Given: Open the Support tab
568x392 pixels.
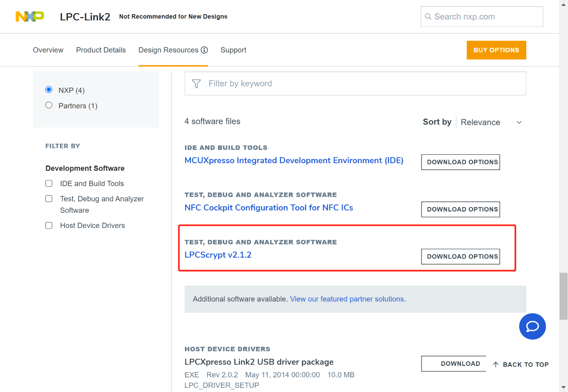Looking at the screenshot, I should (233, 50).
